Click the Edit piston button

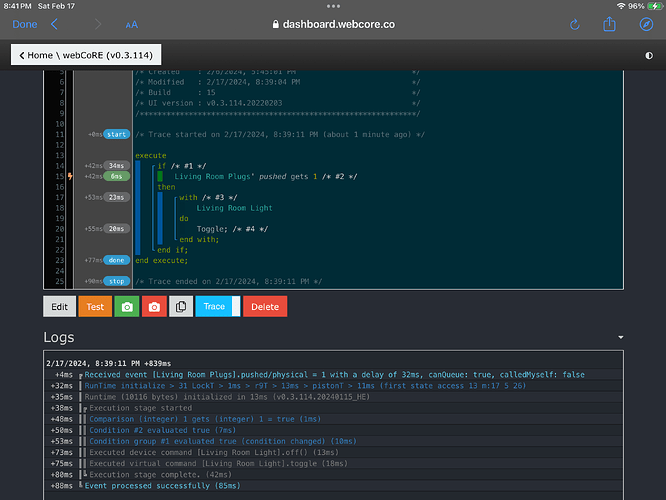(59, 306)
